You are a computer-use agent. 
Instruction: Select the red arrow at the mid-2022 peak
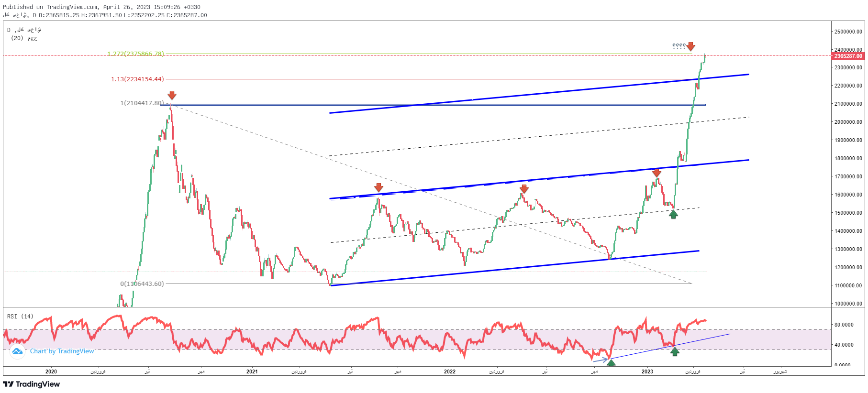524,189
